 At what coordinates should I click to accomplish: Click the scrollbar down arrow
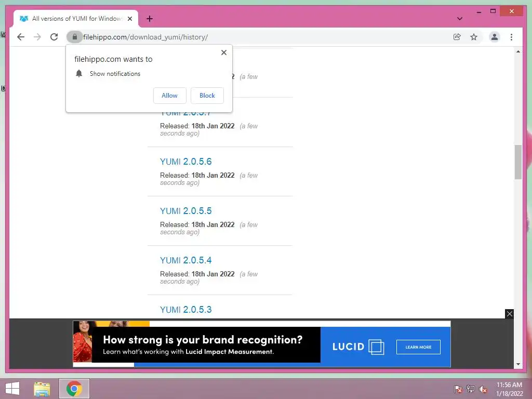(x=518, y=364)
